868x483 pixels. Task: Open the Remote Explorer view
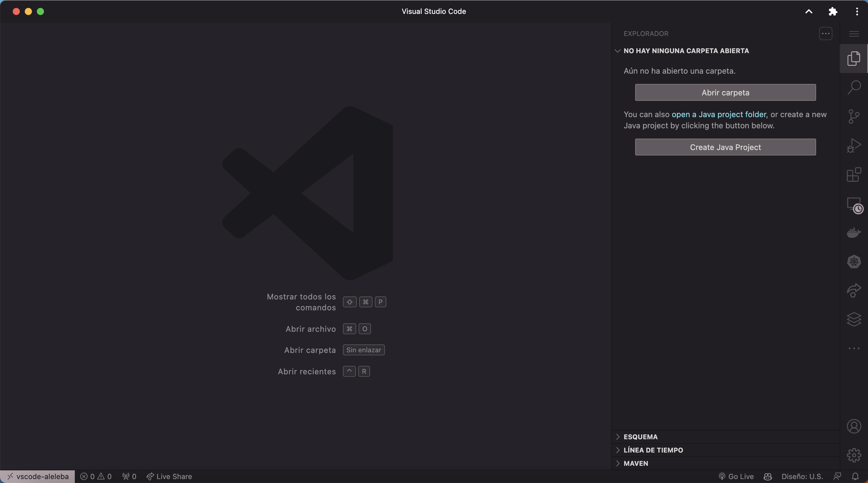[854, 204]
